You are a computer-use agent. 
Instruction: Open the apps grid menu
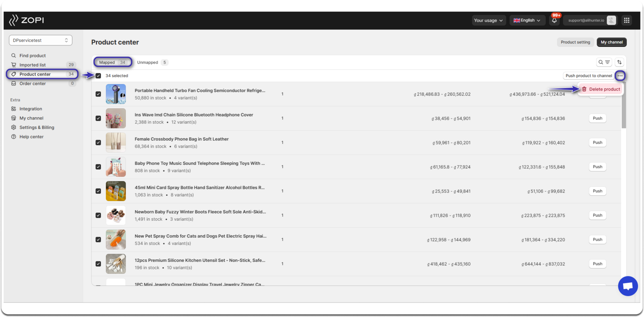[x=627, y=20]
